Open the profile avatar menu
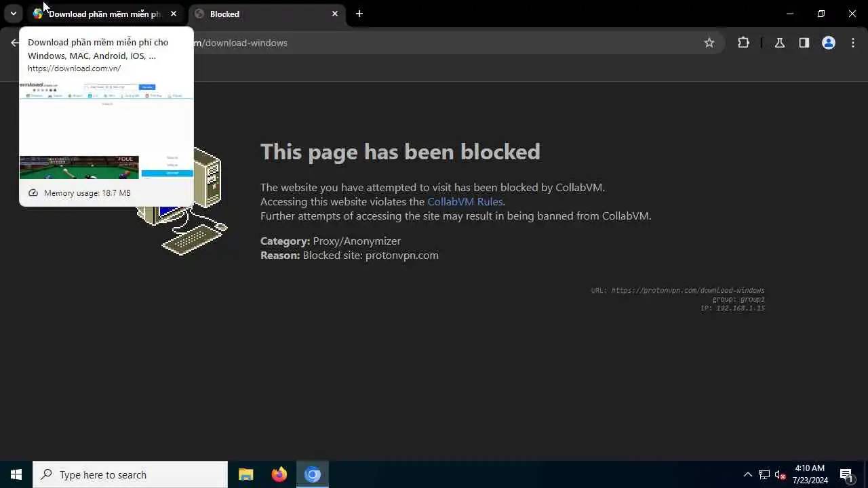 829,43
